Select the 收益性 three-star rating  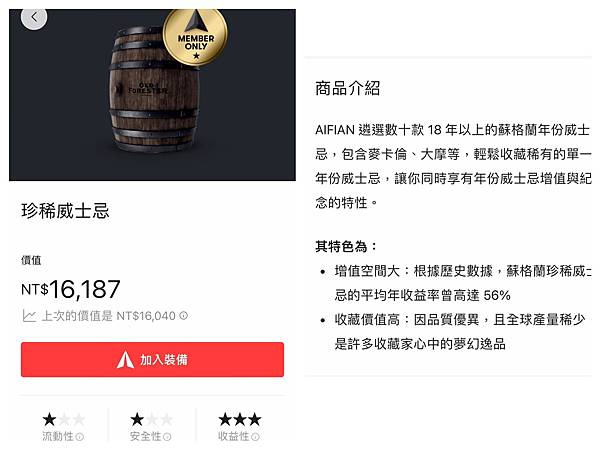[x=240, y=420]
